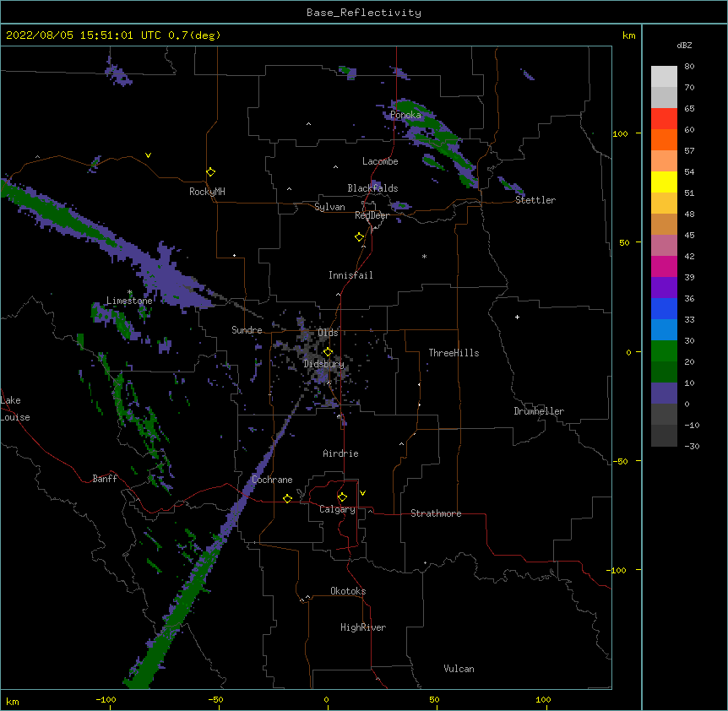The height and width of the screenshot is (711, 728).
Task: Click the Airdrie city label
Action: 340,453
